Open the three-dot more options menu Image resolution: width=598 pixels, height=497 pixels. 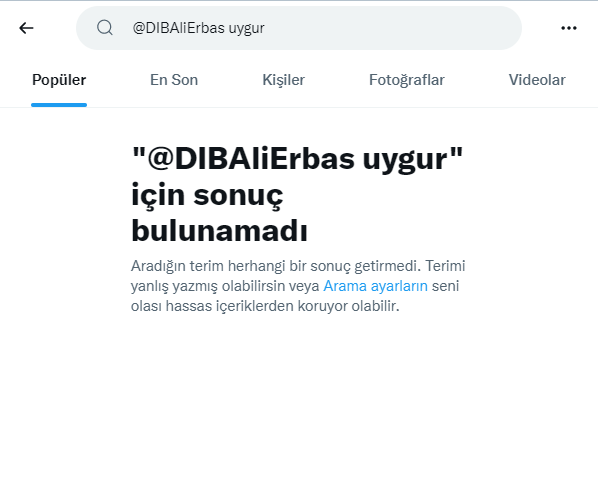pos(569,28)
